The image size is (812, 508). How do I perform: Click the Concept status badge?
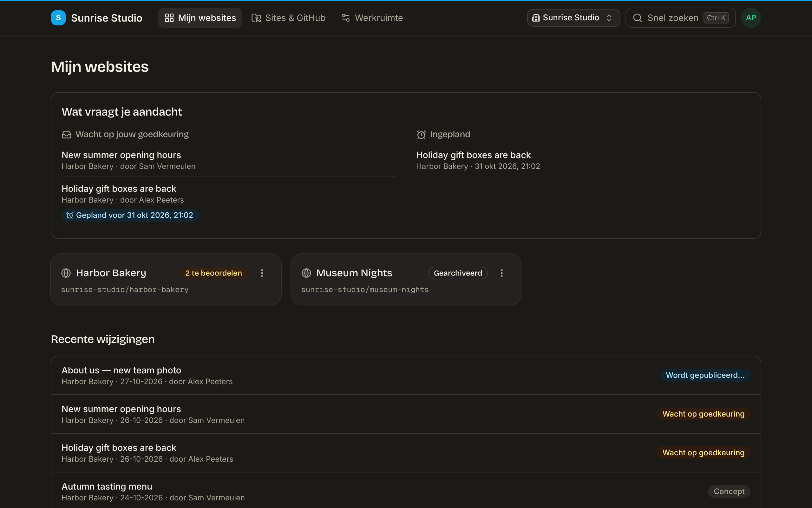729,491
